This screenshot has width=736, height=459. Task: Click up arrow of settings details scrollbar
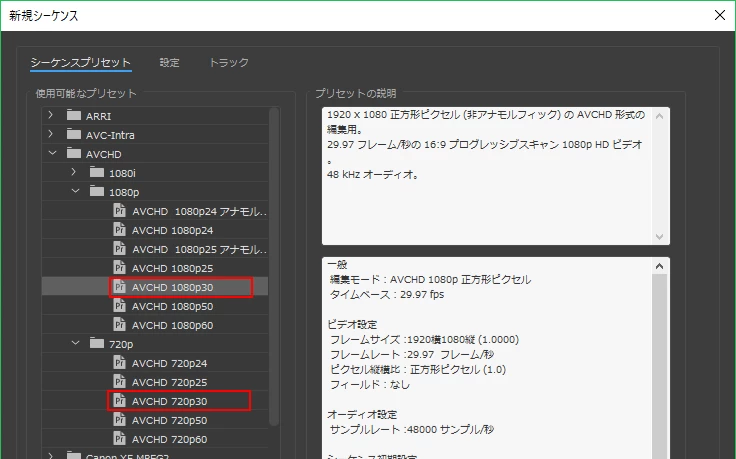coord(659,266)
